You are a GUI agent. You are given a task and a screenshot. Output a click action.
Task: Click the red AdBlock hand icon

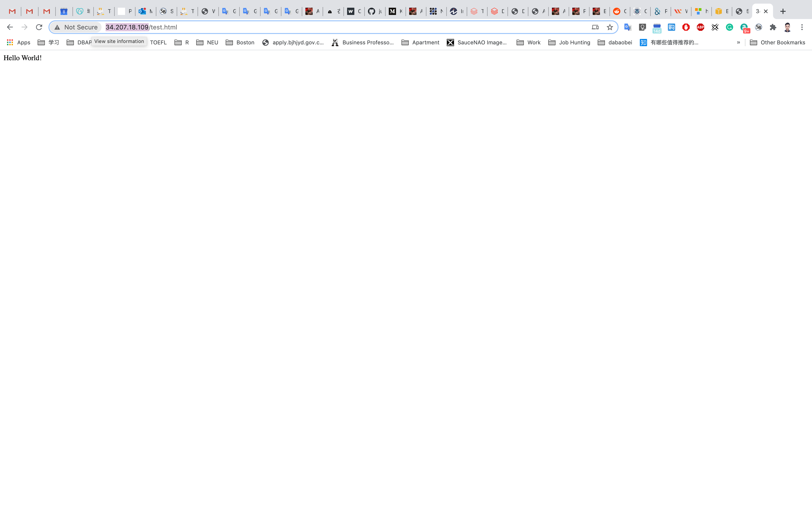686,27
